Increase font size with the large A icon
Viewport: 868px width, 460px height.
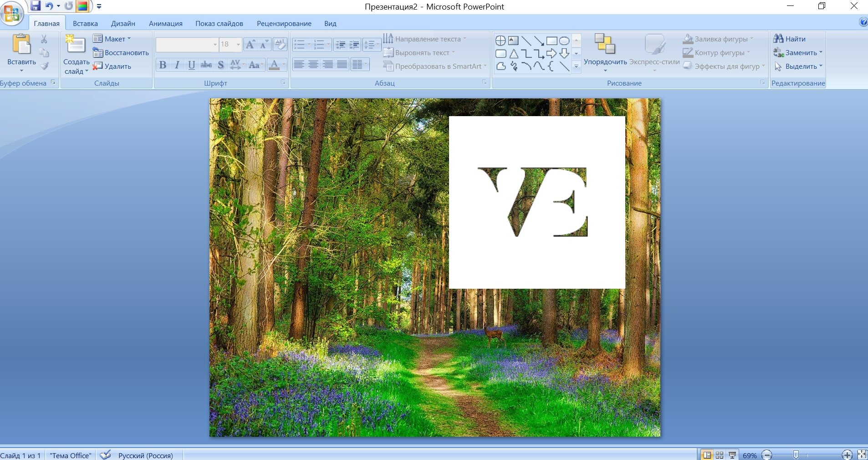pyautogui.click(x=250, y=44)
